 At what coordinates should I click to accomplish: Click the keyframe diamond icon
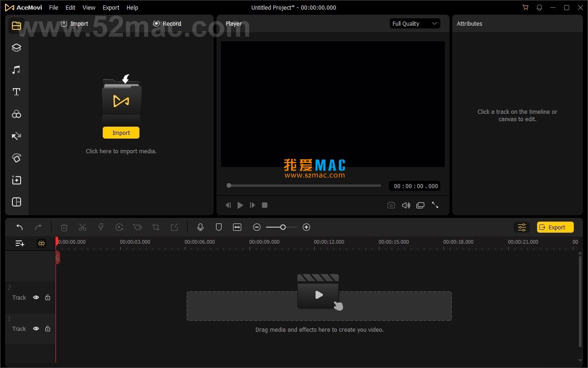[138, 227]
